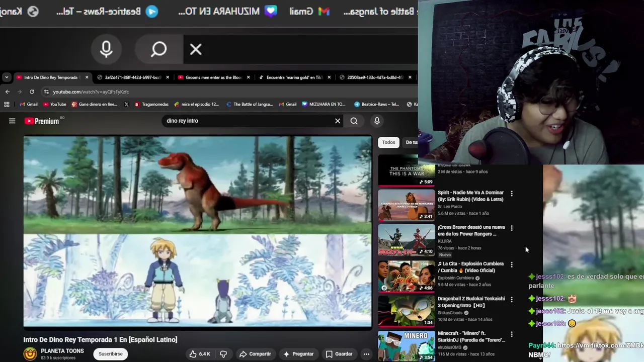
Task: Click the Dino Rey video player
Action: tap(198, 232)
